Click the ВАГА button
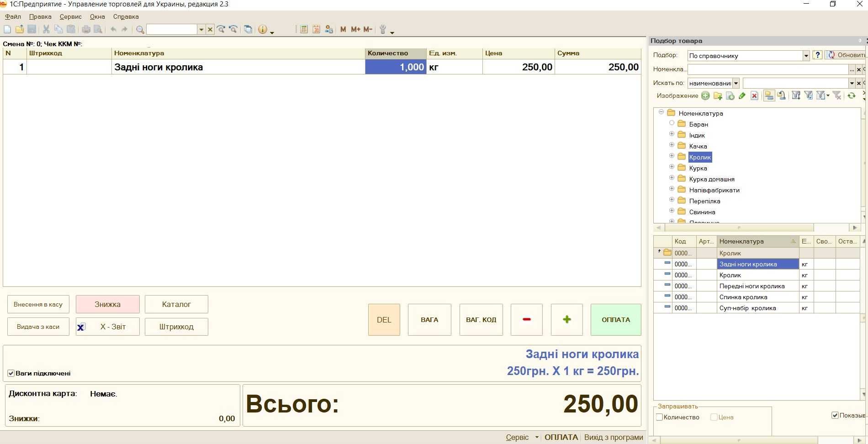 429,320
